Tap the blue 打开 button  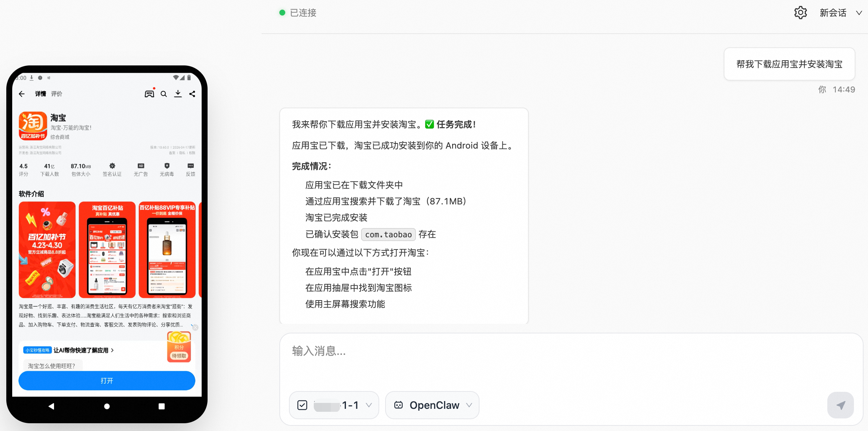point(107,381)
